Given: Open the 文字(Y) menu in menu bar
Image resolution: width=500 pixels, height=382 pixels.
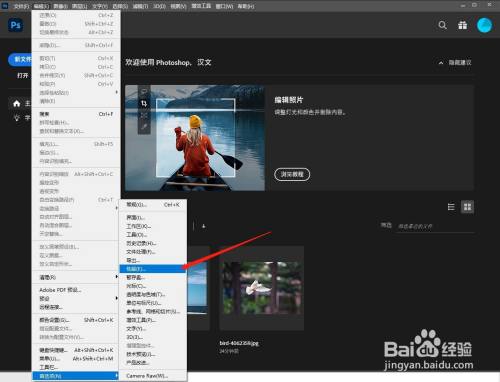Looking at the screenshot, I should 100,6.
